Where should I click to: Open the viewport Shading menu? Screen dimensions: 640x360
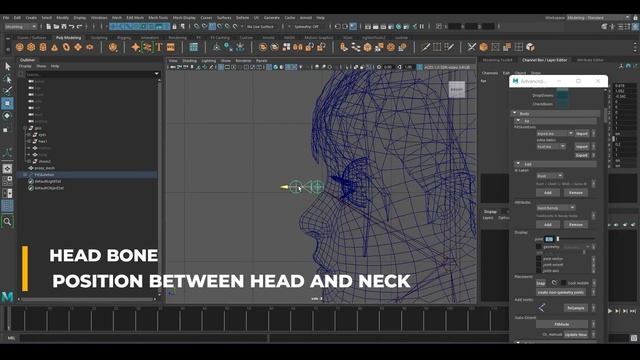click(189, 61)
